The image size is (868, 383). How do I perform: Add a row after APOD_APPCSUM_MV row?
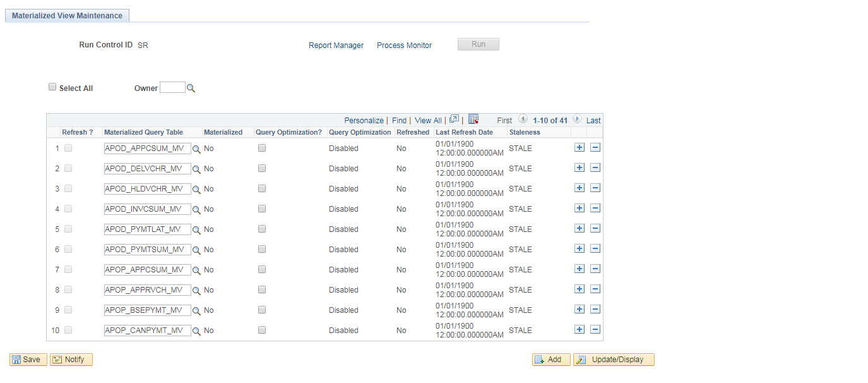tap(580, 147)
